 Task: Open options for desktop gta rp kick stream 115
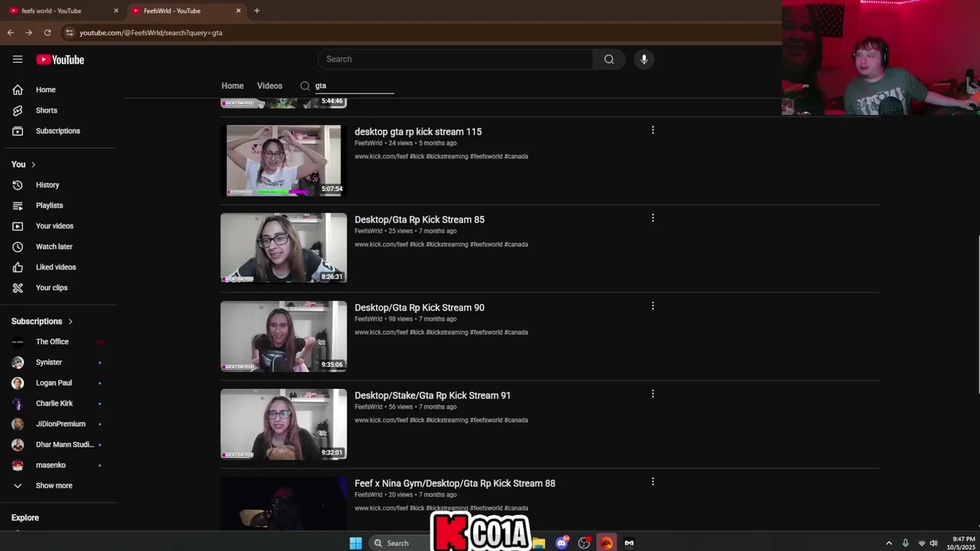tap(652, 130)
